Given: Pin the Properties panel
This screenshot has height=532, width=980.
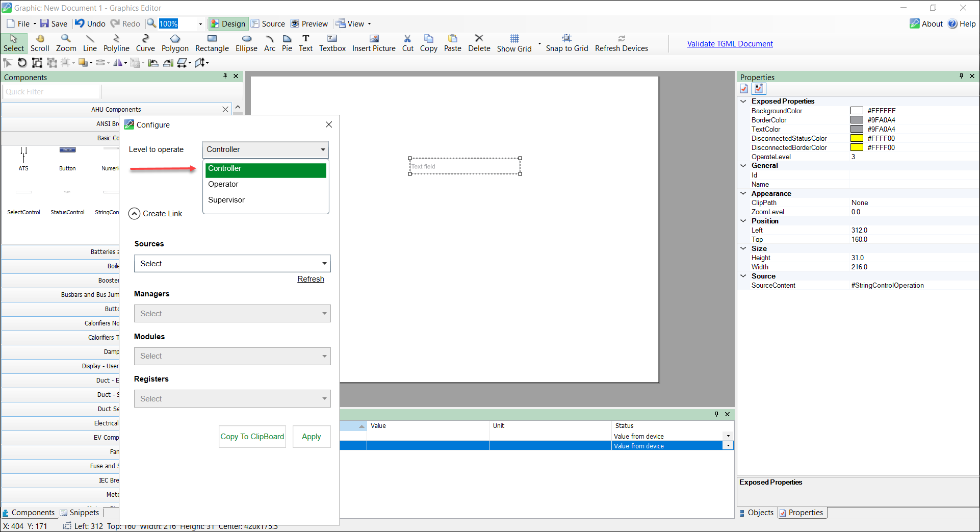Looking at the screenshot, I should pyautogui.click(x=961, y=76).
